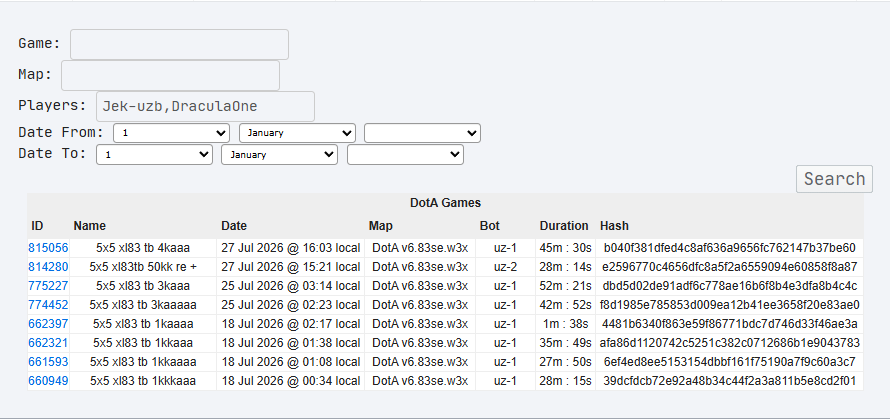Select game name 5x5 xl83 tb 3kaaa
This screenshot has width=890, height=419.
click(x=143, y=286)
